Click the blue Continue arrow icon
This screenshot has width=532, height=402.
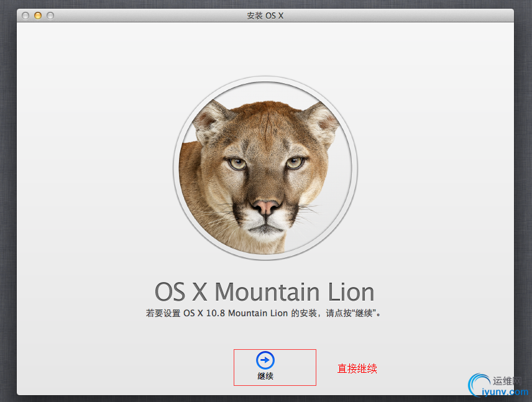tap(265, 360)
